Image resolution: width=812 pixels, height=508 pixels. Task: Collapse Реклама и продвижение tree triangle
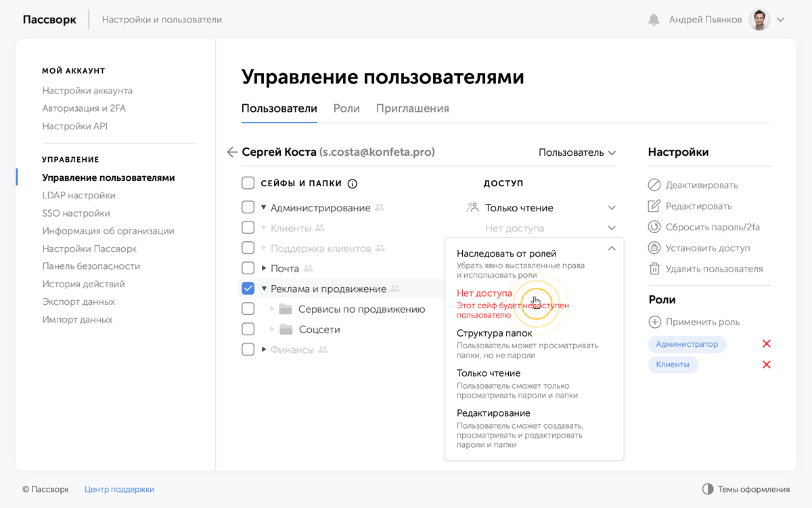[x=264, y=289]
